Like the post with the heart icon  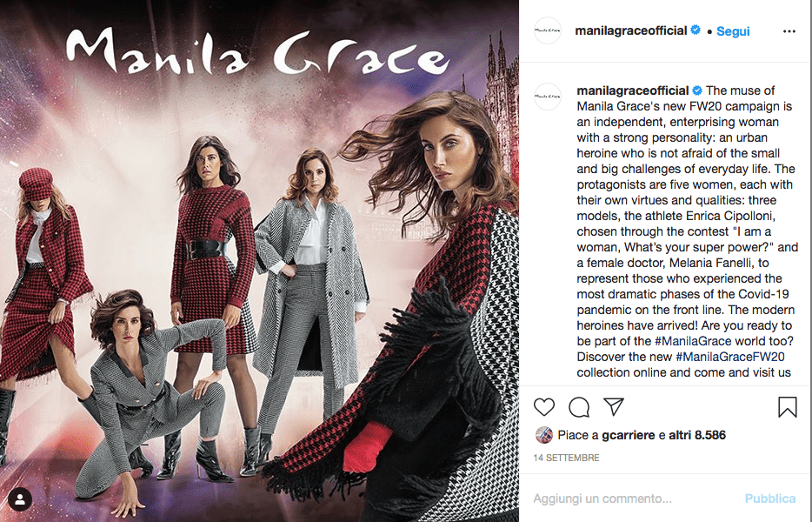(543, 407)
